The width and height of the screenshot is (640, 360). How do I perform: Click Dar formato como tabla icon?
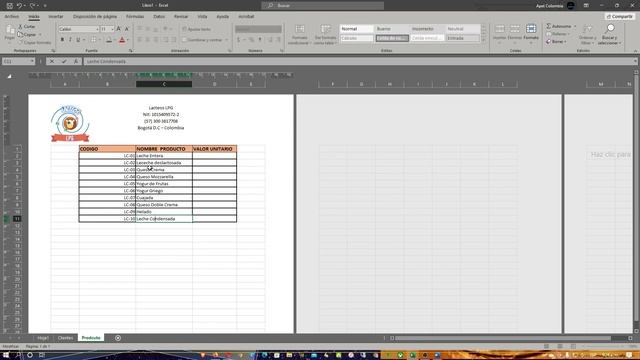click(x=325, y=29)
